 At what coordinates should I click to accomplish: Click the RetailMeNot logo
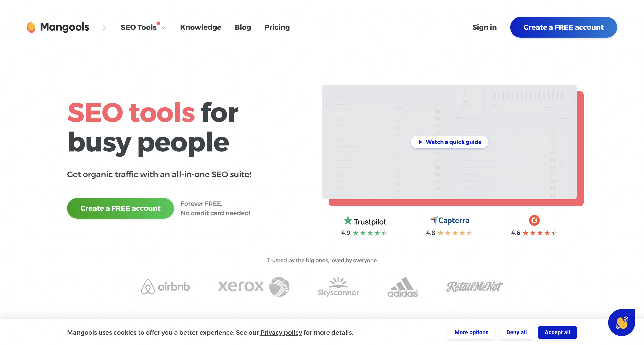coord(474,286)
